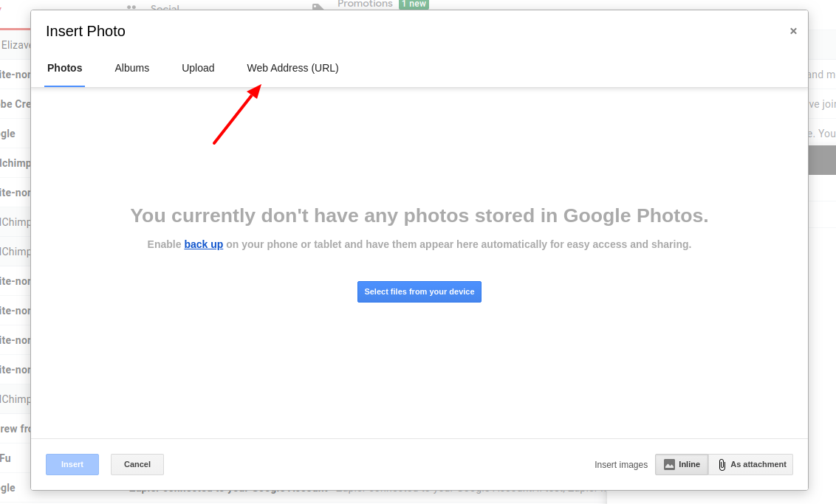836x504 pixels.
Task: Open the Promotions inbox tab behind dialog
Action: click(365, 4)
